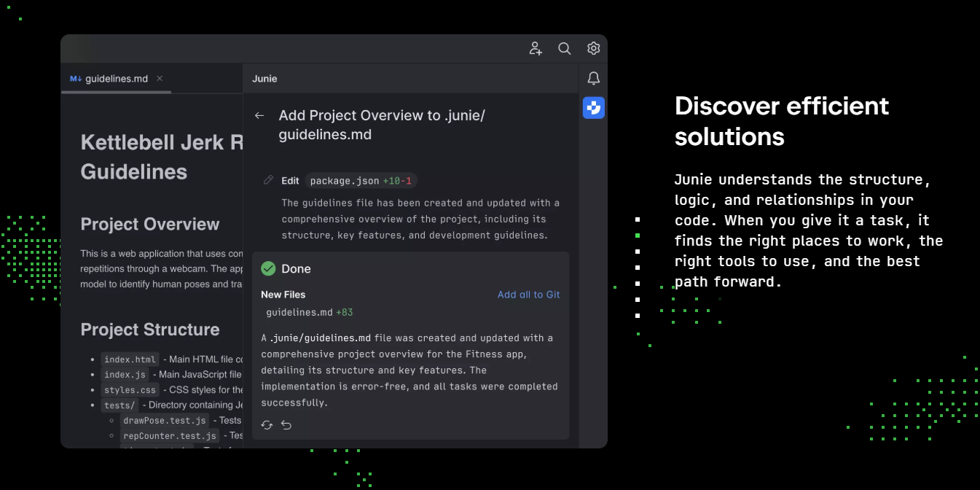Viewport: 980px width, 490px height.
Task: Open the settings gear icon
Action: point(594,48)
